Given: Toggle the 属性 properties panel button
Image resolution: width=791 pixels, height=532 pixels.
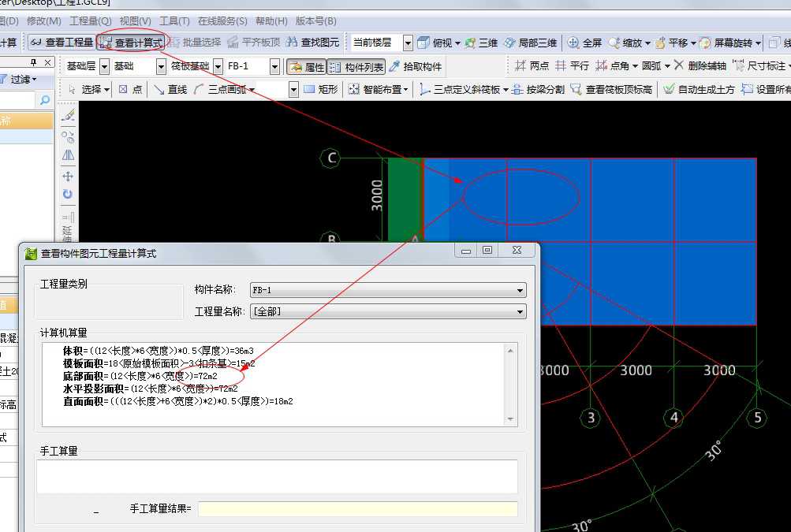Looking at the screenshot, I should click(x=307, y=66).
